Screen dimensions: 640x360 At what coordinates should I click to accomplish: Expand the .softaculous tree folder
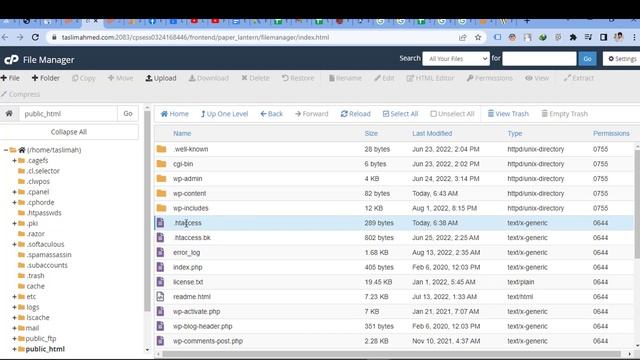[14, 244]
